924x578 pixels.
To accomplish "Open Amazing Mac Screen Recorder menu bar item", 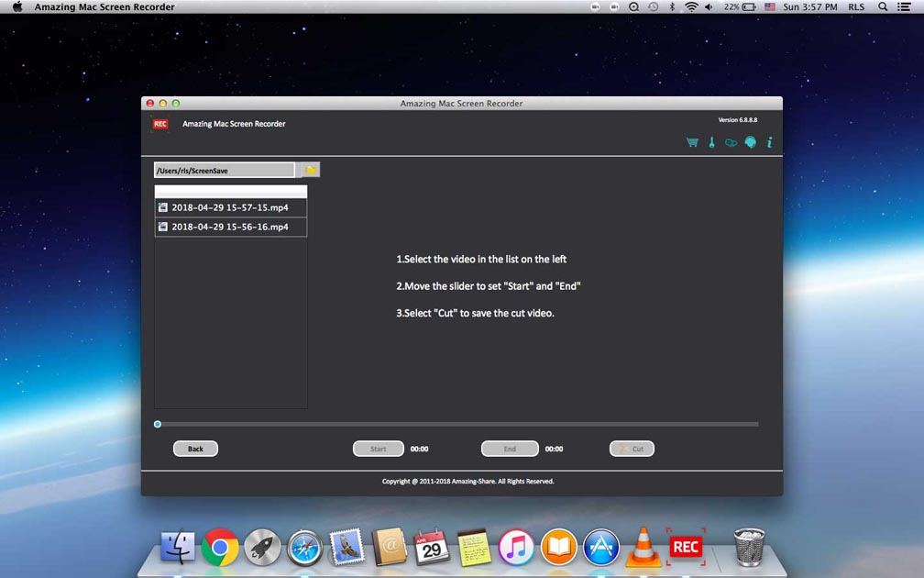I will pos(104,7).
